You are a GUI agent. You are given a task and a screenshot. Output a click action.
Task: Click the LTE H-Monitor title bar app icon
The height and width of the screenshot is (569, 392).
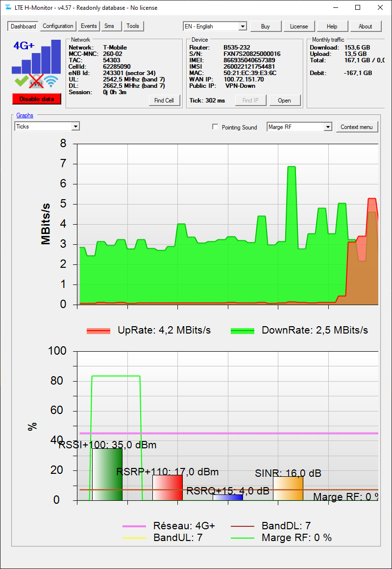point(8,7)
